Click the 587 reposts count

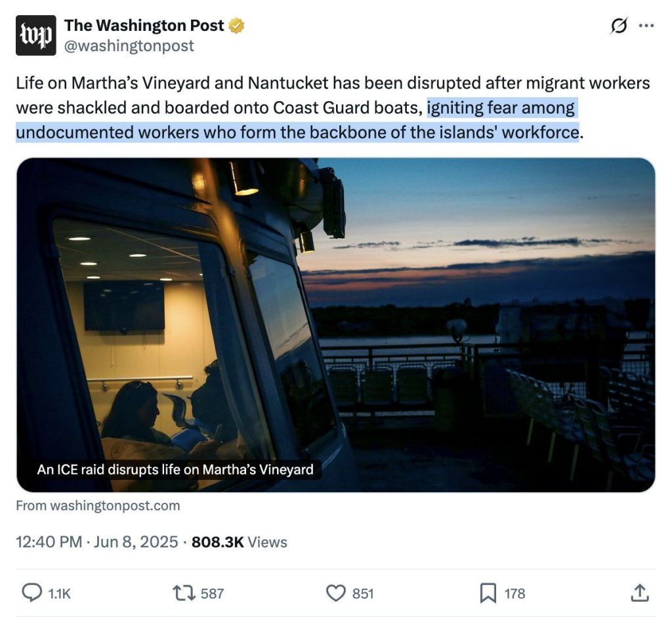212,593
